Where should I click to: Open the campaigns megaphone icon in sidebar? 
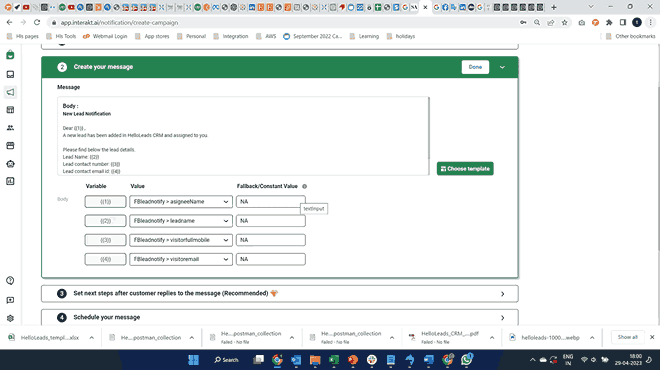[x=11, y=92]
